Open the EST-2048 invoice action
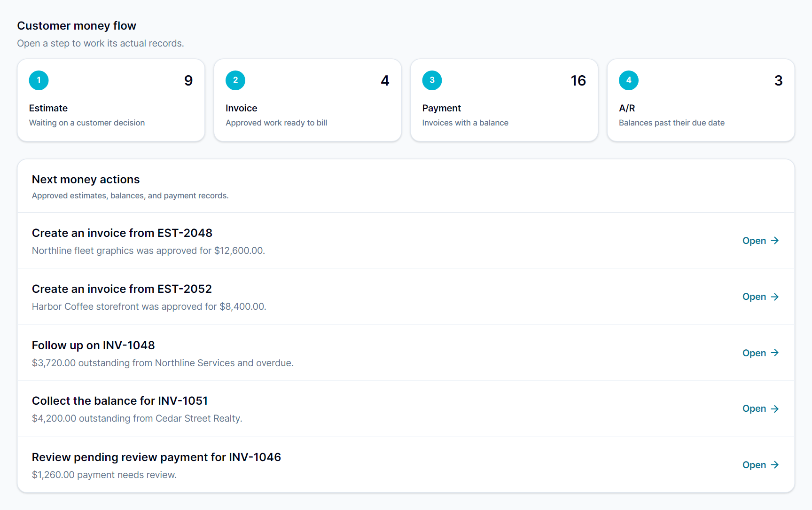Viewport: 812px width, 510px height. tap(760, 241)
